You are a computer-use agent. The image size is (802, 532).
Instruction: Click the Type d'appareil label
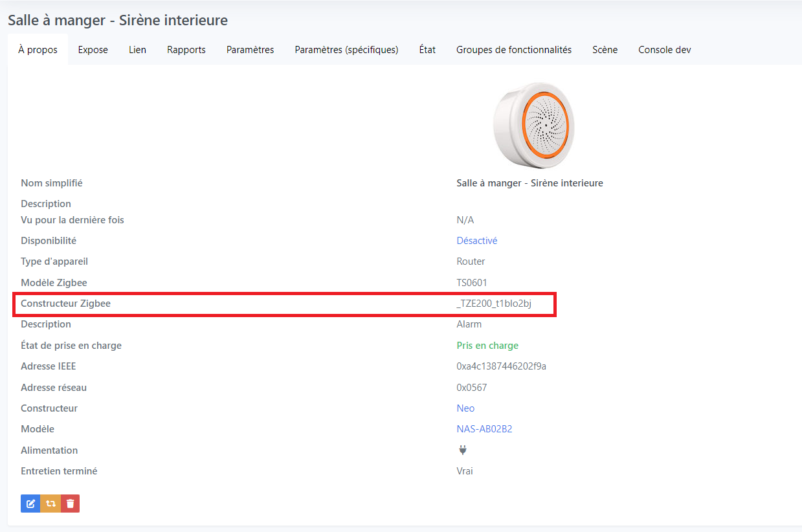pos(54,261)
